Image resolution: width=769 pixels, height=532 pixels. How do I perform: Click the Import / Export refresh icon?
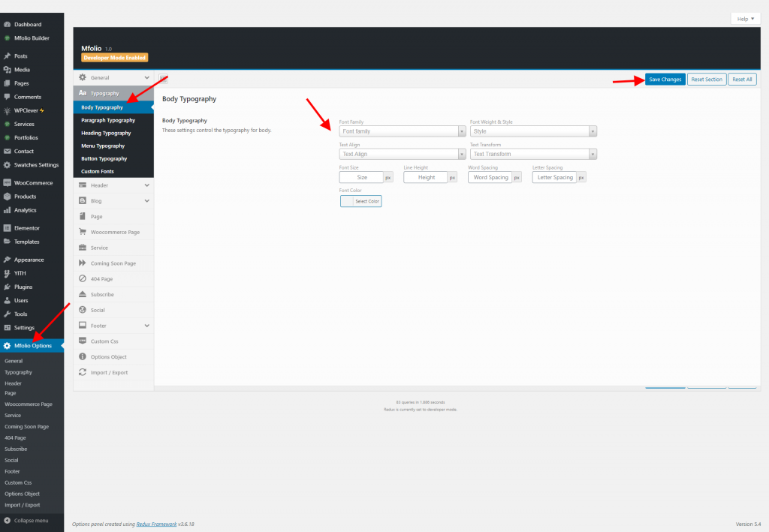[x=83, y=372]
